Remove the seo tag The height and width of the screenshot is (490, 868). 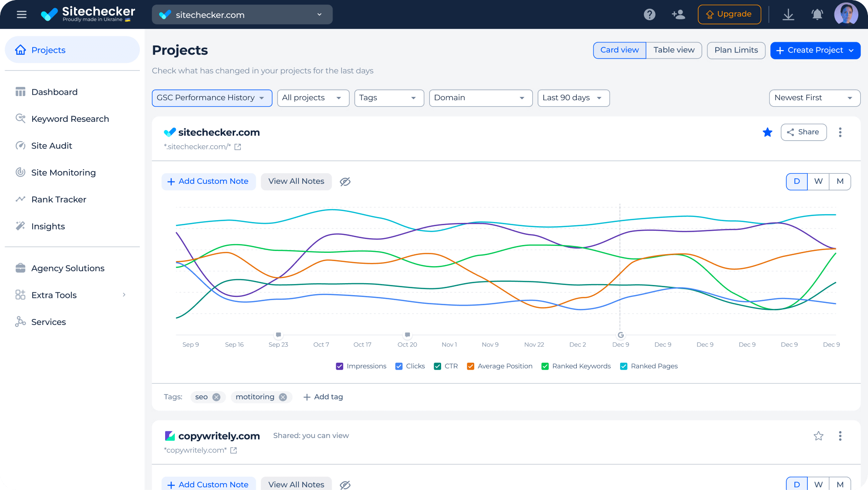216,397
